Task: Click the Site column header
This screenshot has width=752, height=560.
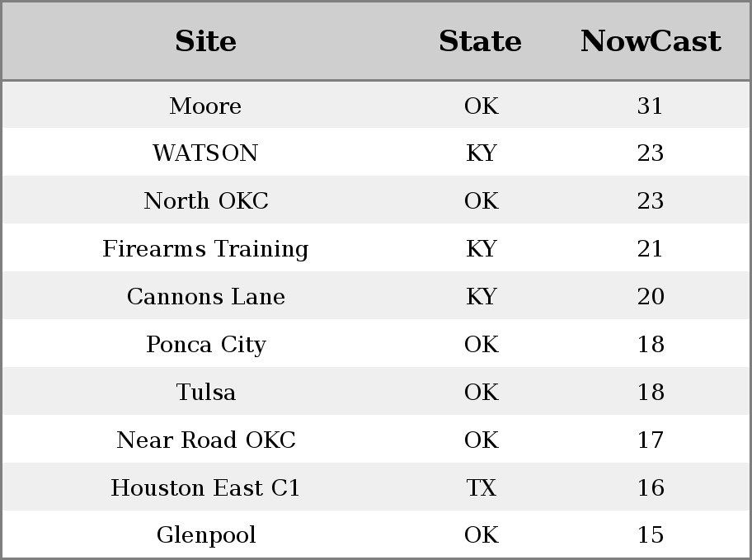Action: pyautogui.click(x=206, y=40)
